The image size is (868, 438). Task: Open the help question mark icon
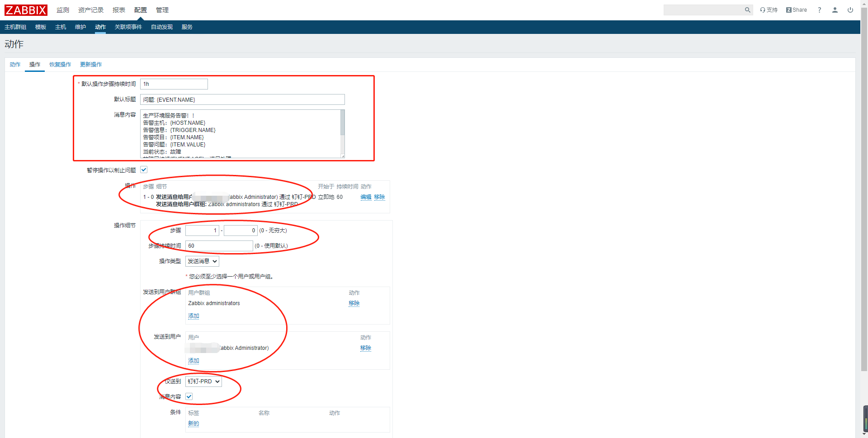[x=820, y=10]
